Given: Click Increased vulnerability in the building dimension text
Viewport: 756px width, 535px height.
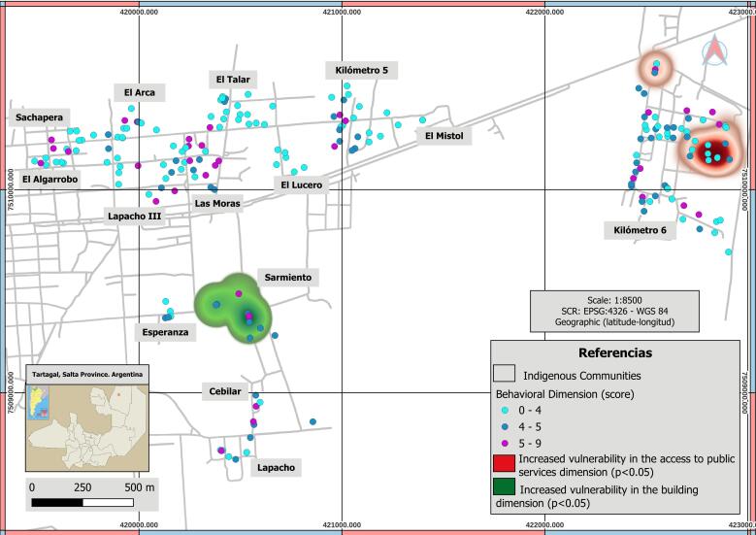Looking at the screenshot, I should tap(597, 496).
